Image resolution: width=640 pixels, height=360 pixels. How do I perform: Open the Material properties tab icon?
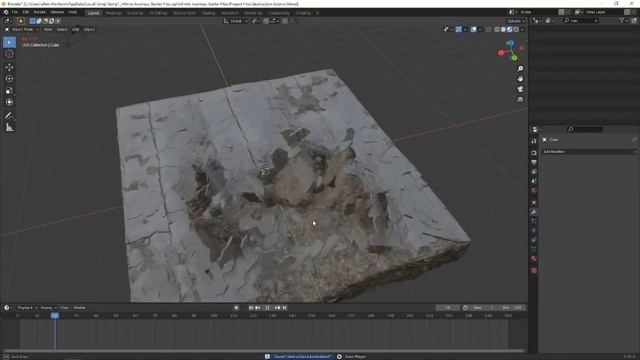(534, 259)
